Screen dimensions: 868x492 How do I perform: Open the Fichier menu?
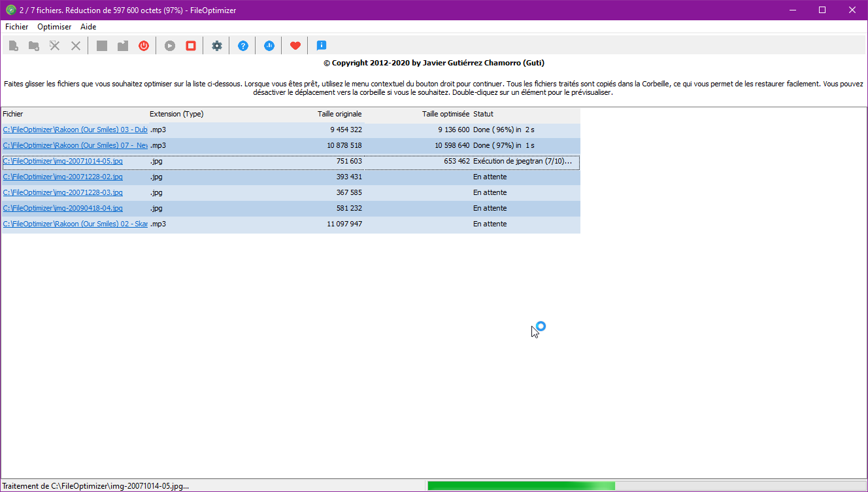16,27
